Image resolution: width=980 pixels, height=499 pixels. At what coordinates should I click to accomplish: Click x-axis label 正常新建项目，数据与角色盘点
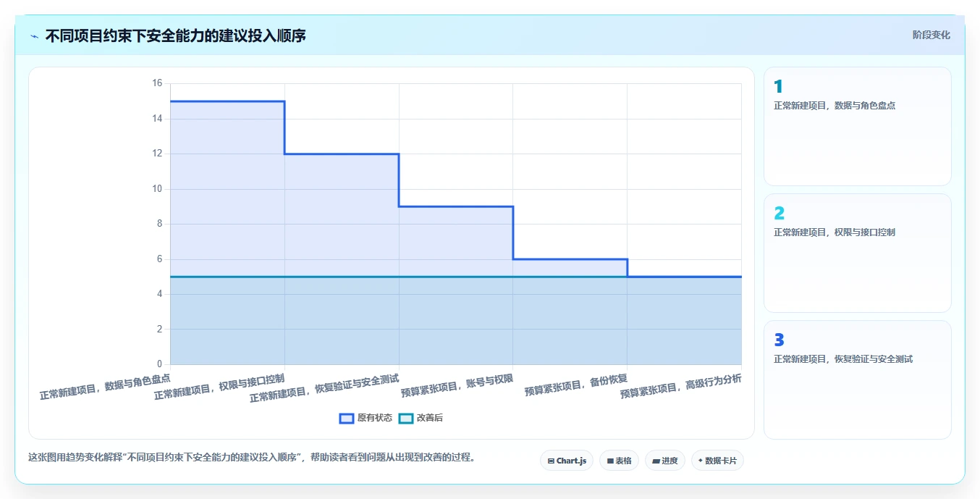[106, 386]
